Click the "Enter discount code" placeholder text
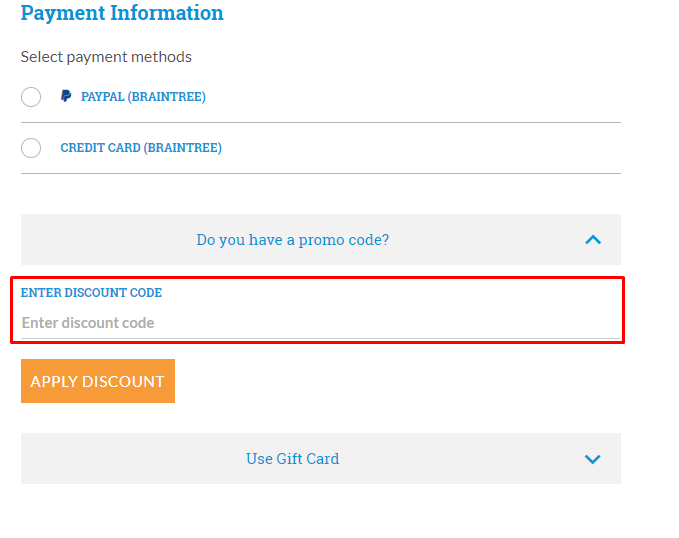Image resolution: width=679 pixels, height=538 pixels. [x=88, y=323]
